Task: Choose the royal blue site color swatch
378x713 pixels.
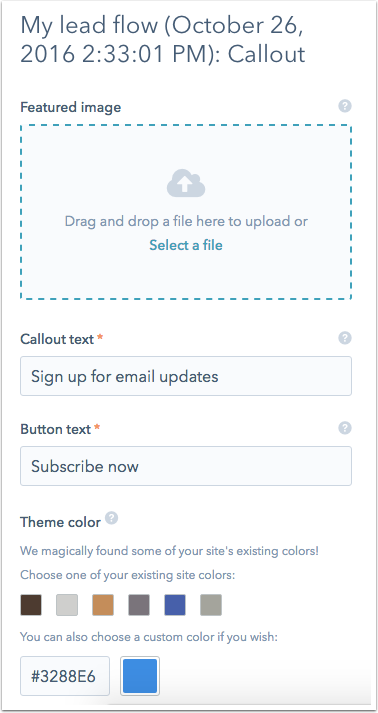Action: [x=175, y=605]
